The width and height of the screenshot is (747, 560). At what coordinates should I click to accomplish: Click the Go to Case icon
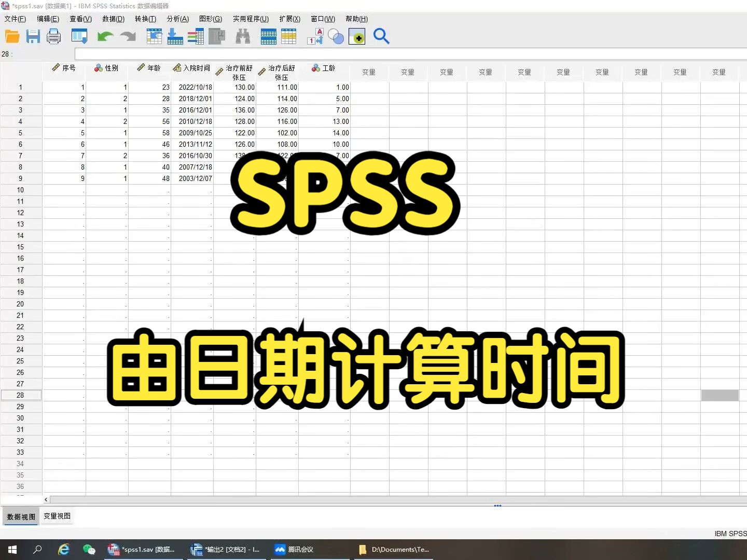[154, 36]
